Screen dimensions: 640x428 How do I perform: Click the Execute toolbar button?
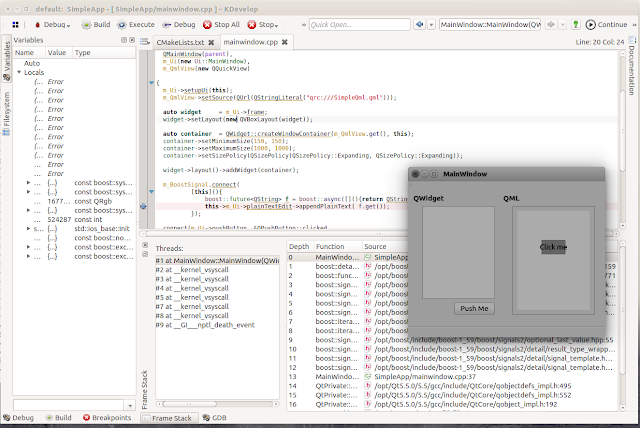click(x=136, y=25)
